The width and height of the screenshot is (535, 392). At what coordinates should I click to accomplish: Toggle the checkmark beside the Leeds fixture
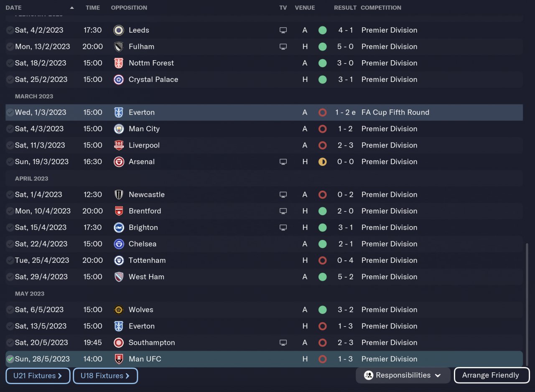[x=10, y=30]
